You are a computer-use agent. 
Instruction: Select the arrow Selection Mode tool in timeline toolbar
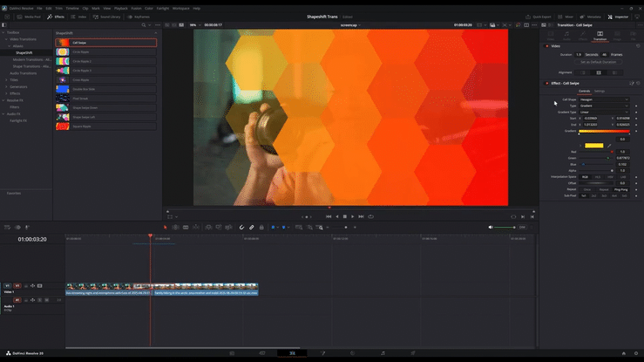point(165,227)
